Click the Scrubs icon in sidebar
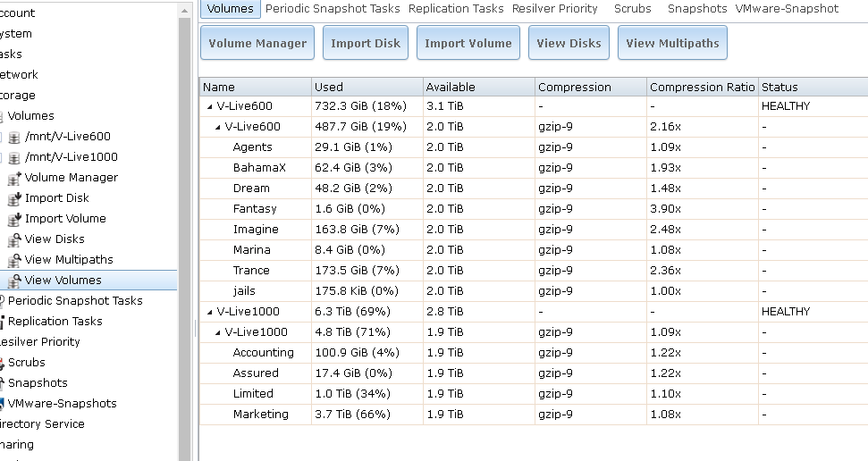The image size is (868, 461). [3, 363]
